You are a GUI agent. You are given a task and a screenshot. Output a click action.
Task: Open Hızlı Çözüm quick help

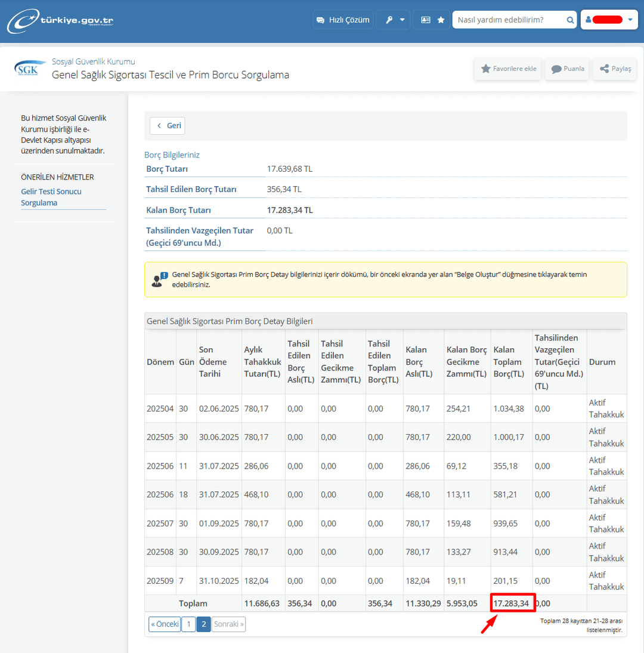(x=343, y=20)
